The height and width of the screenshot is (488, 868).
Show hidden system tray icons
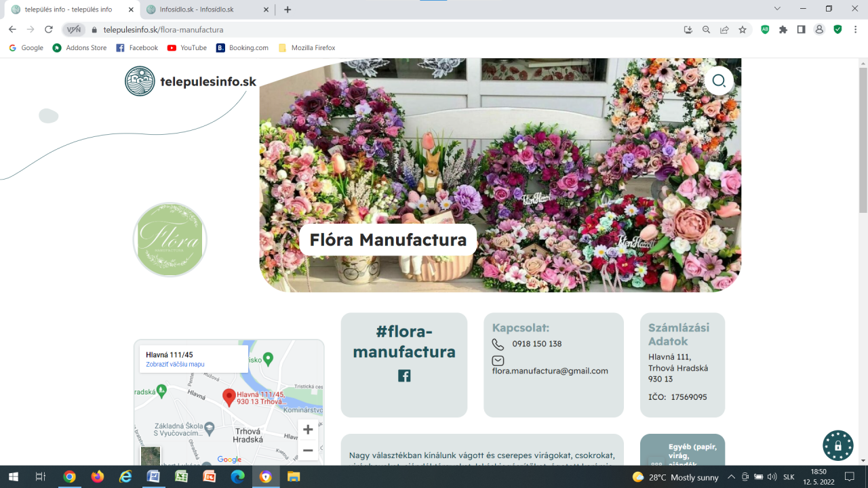click(731, 477)
